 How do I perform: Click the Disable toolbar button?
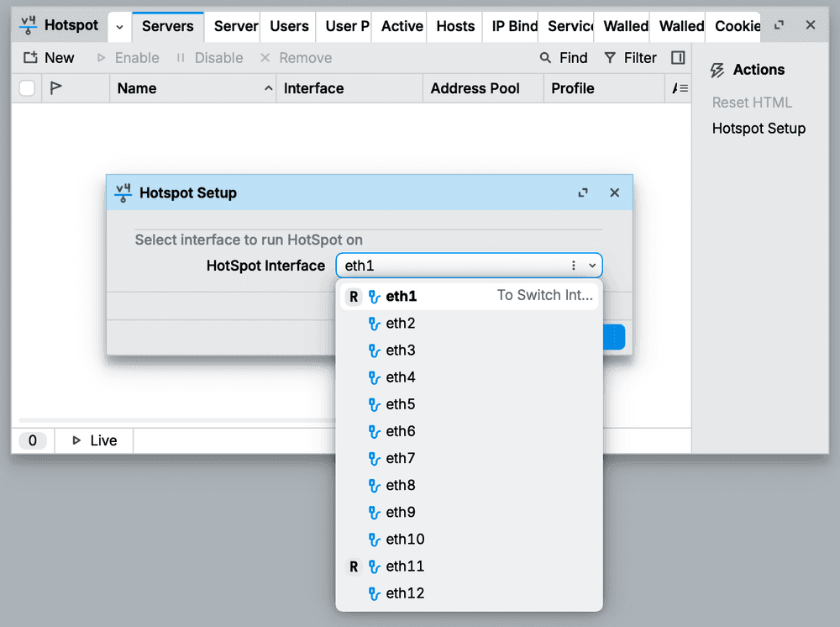coord(209,58)
